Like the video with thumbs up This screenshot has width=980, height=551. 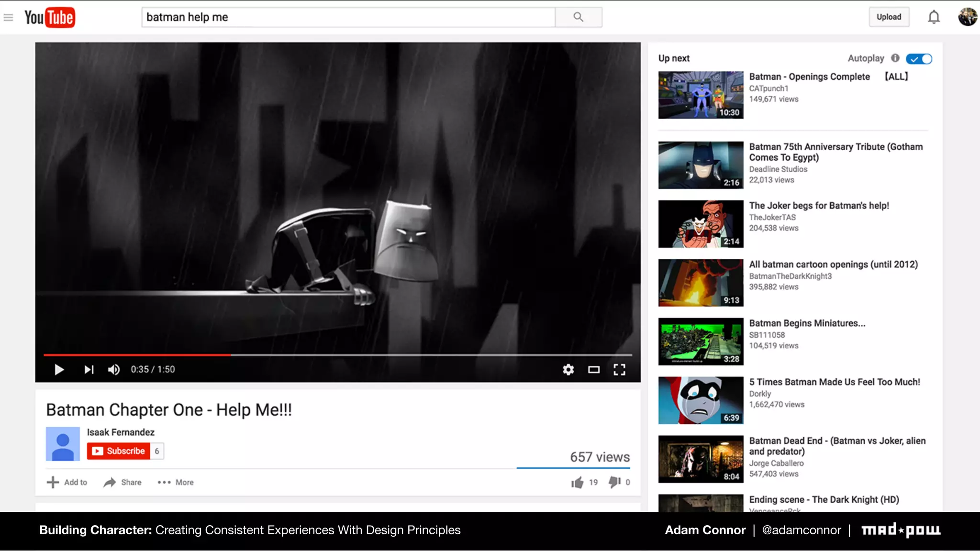click(578, 483)
